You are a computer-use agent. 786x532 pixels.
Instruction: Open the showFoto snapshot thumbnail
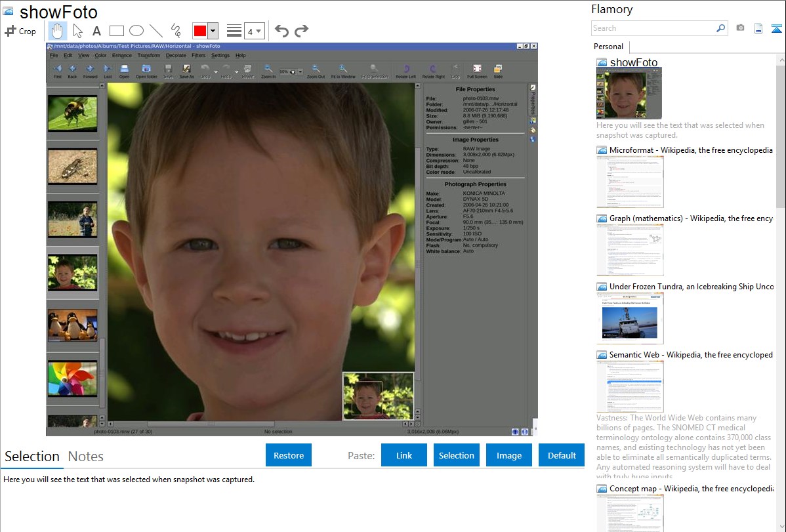click(x=629, y=94)
